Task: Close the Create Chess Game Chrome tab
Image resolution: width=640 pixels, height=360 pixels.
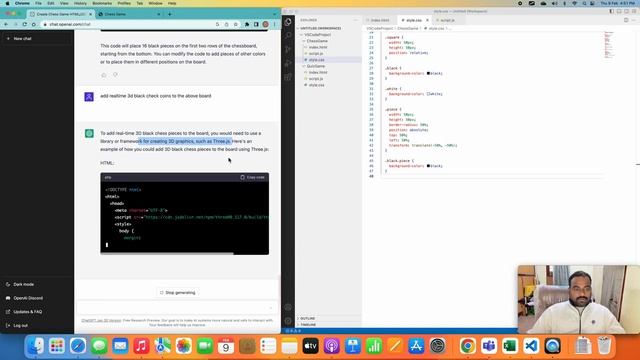Action: pyautogui.click(x=90, y=14)
